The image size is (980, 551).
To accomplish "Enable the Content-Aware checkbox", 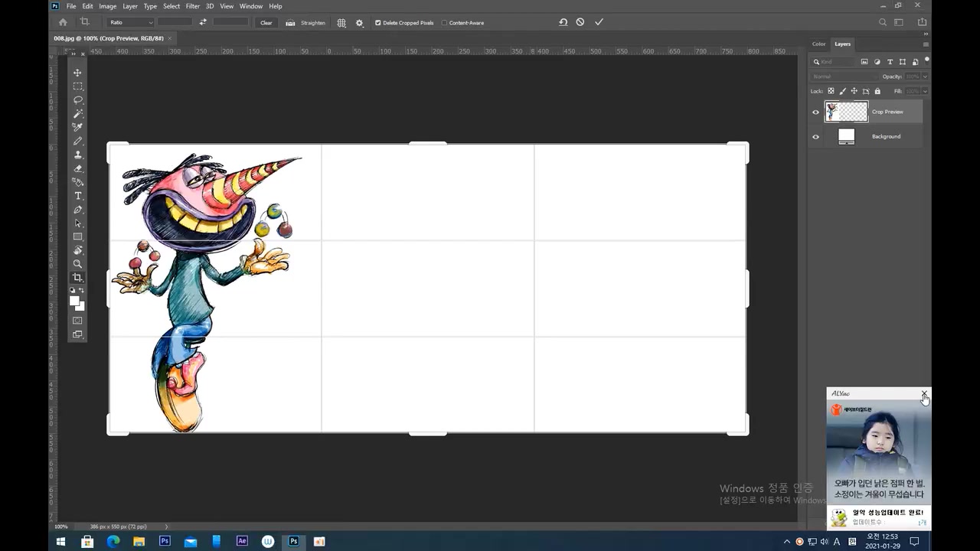I will coord(444,23).
